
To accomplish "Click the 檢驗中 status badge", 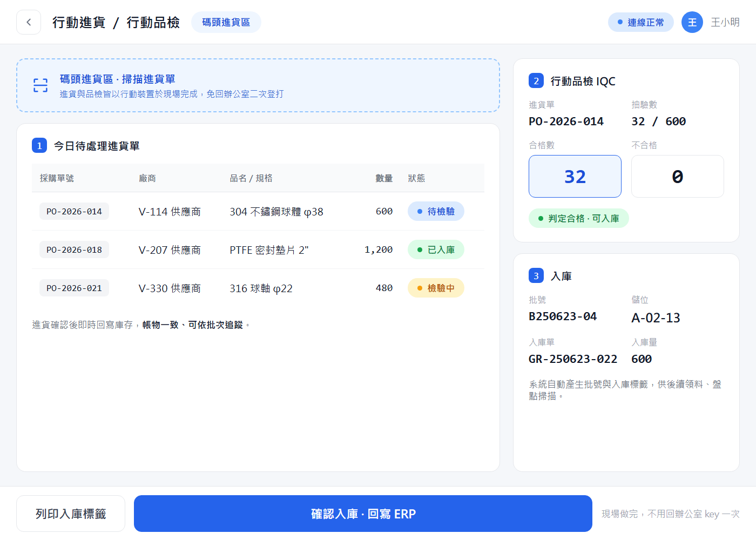I will [x=436, y=288].
